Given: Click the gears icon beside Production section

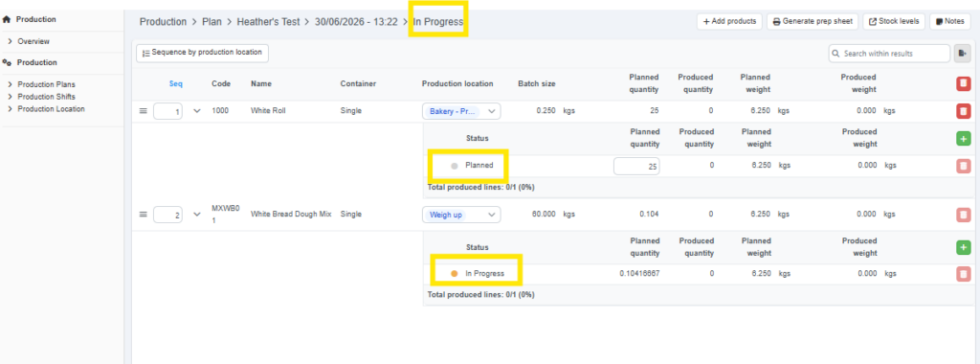Looking at the screenshot, I should [x=8, y=62].
